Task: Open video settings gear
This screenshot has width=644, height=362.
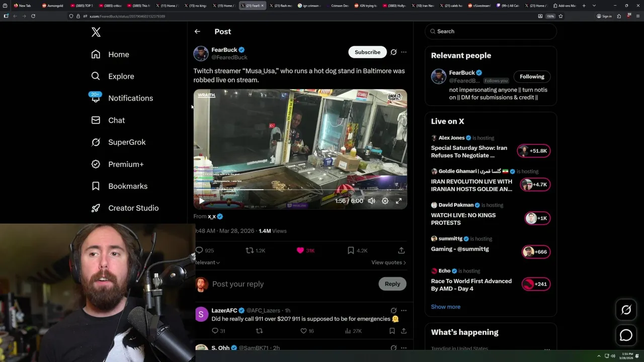Action: (385, 201)
